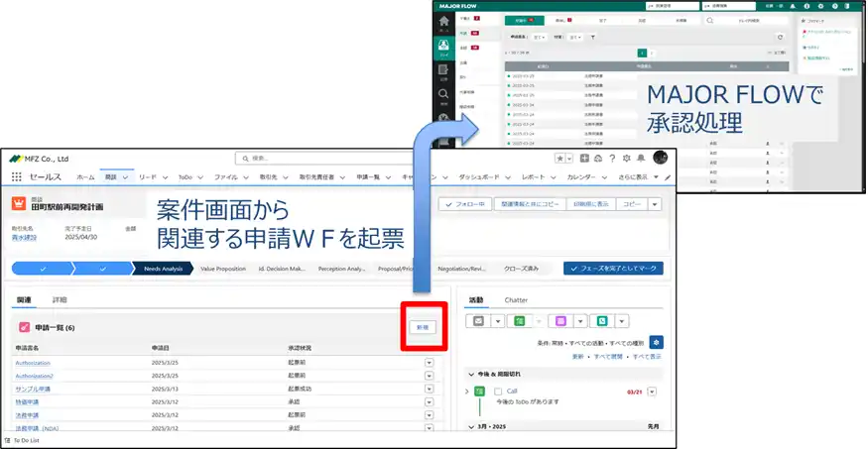This screenshot has width=868, height=449.
Task: Click the refresh icon in MAJOR FLOW list
Action: 780,37
